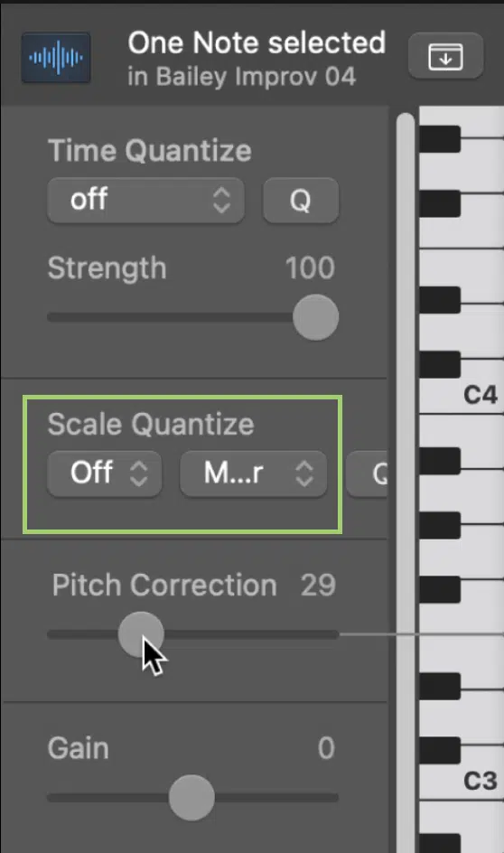The image size is (504, 853).
Task: Click the import-to-tray icon button
Action: (445, 57)
